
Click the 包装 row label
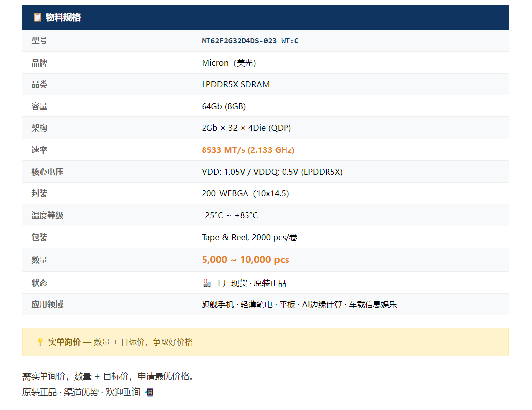point(40,237)
